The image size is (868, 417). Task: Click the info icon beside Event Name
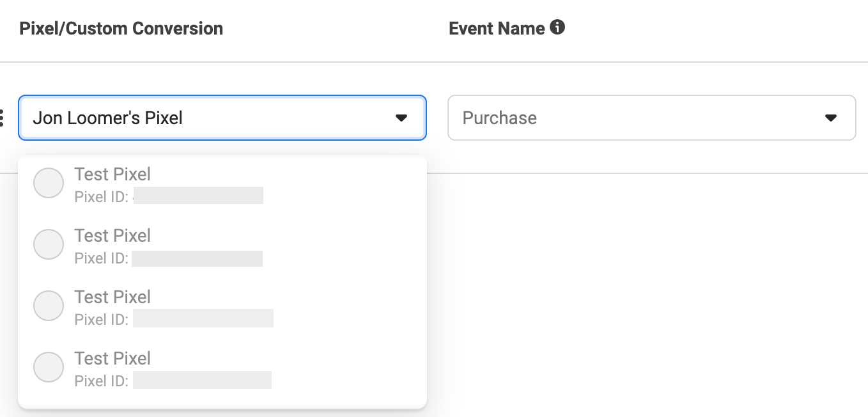coord(557,28)
